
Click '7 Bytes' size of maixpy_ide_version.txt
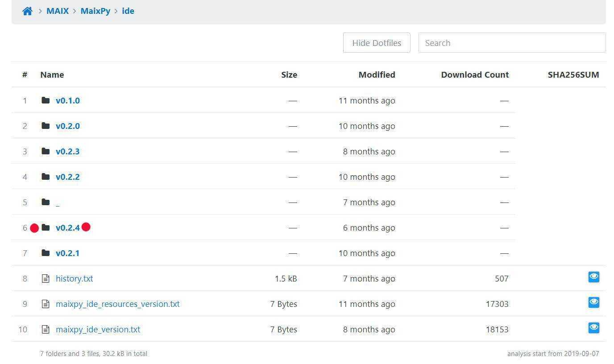point(284,330)
